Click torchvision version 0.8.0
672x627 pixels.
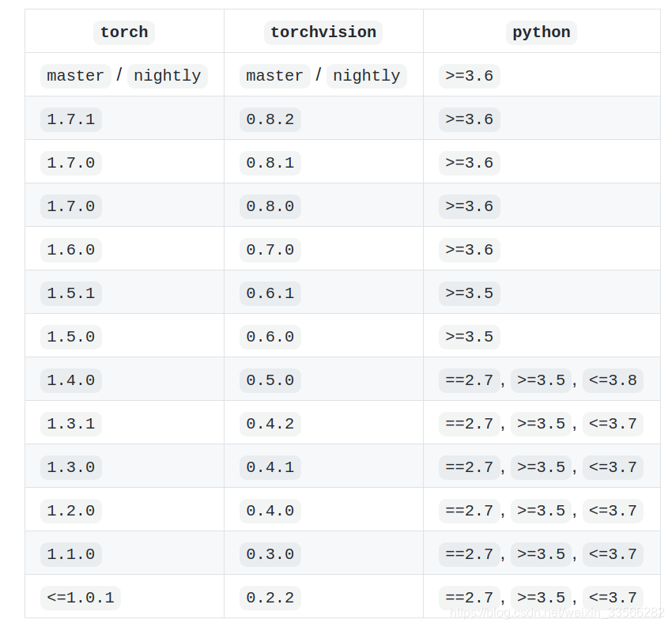click(270, 206)
